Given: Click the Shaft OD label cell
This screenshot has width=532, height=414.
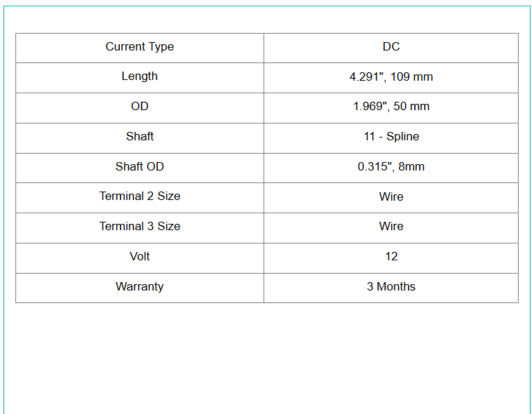Looking at the screenshot, I should tap(139, 167).
